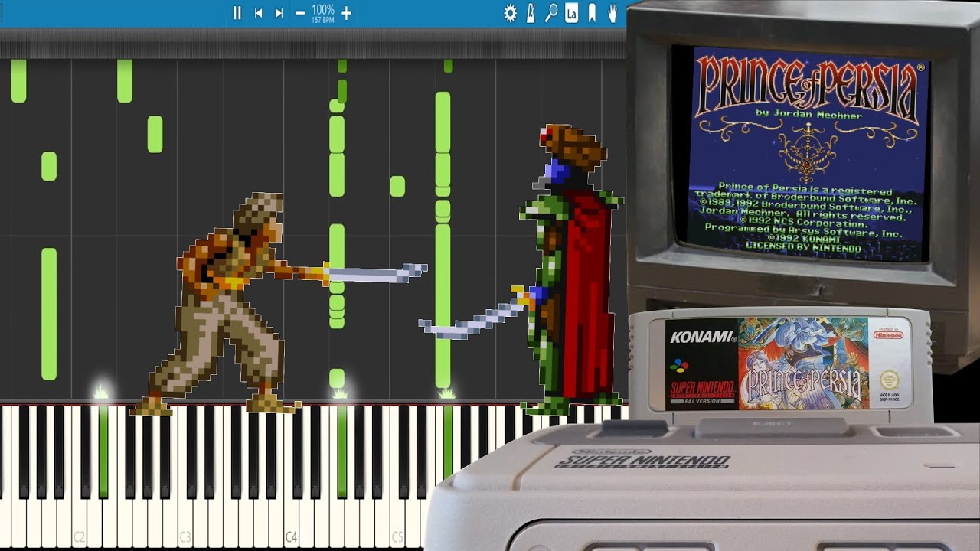
Task: Open the settings gear
Action: tap(510, 13)
